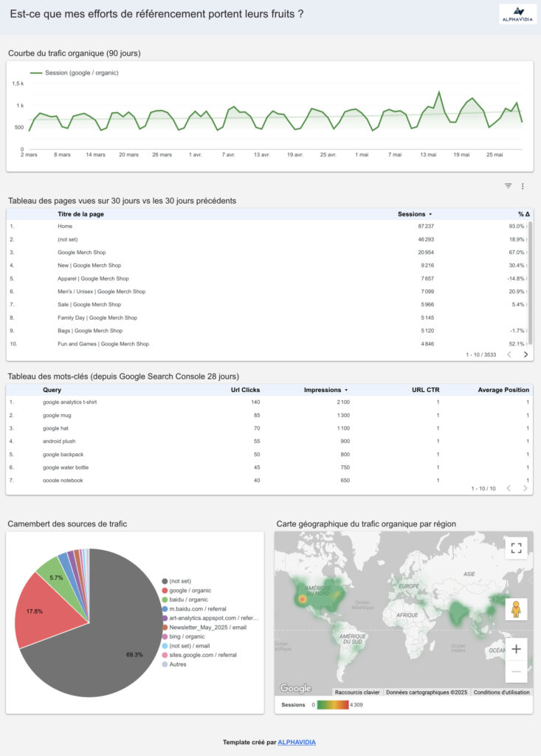Viewport: 541px width, 756px height.
Task: Select Fun and Games | Google Merch Shop row
Action: point(268,344)
